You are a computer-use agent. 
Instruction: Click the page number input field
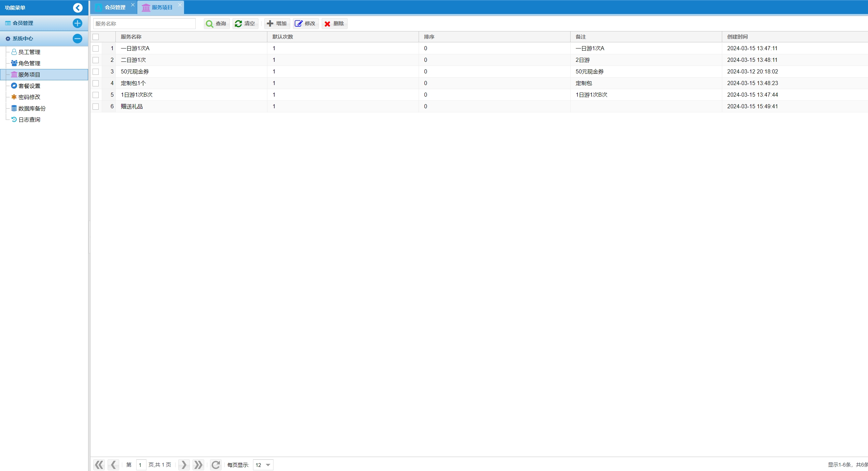(x=141, y=465)
